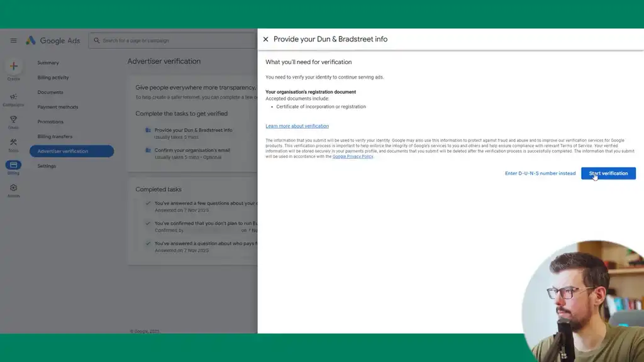Open the Google Privacy Policy link
This screenshot has width=644, height=362.
pyautogui.click(x=352, y=156)
